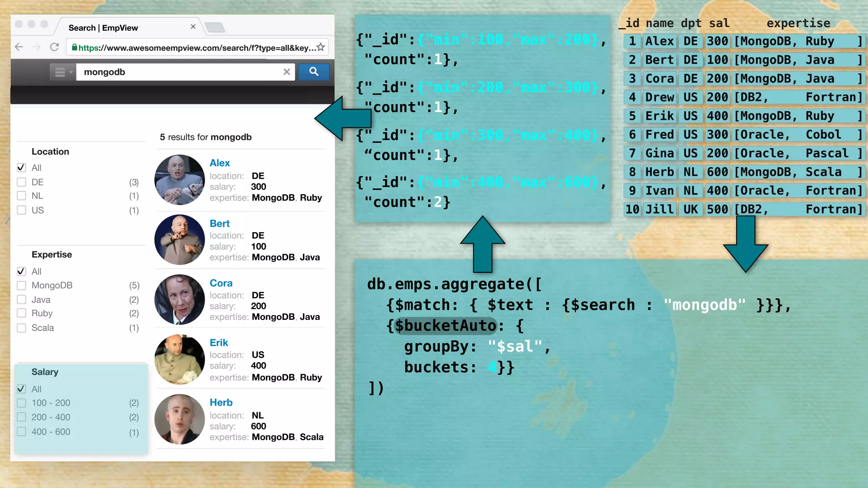
Task: Open the search category menu dropdown
Action: click(x=63, y=72)
